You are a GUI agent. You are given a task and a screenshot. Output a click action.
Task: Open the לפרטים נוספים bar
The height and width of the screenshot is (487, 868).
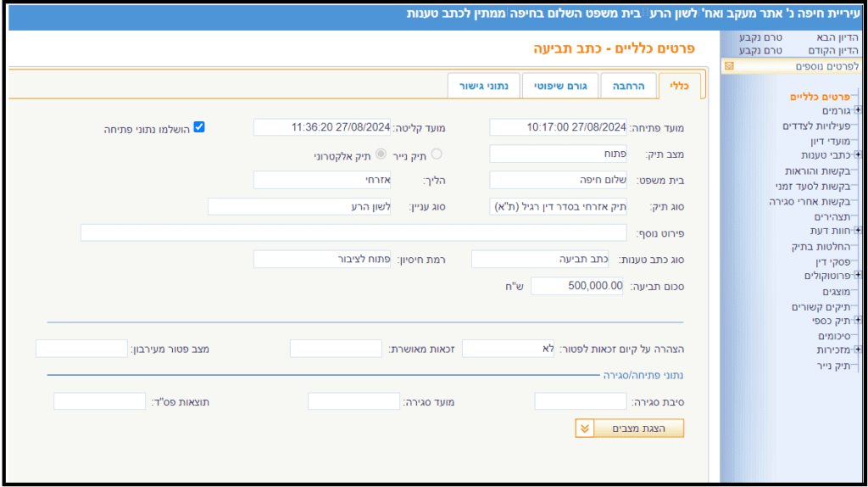[x=792, y=66]
